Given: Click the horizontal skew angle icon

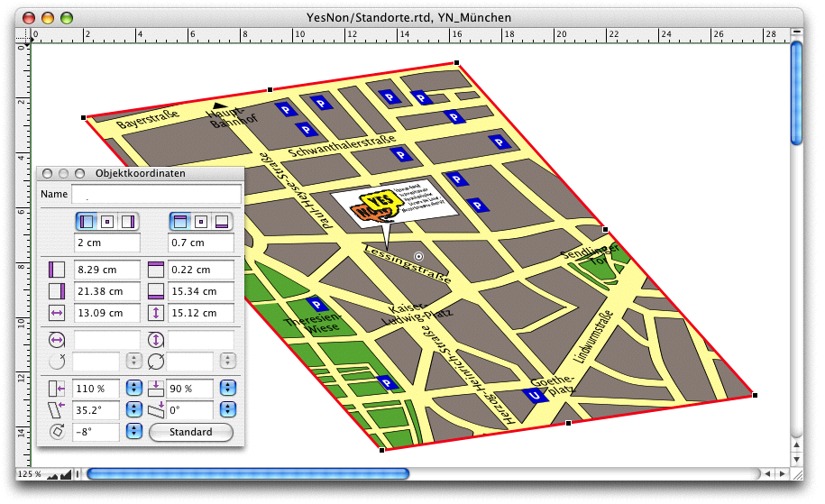Looking at the screenshot, I should click(57, 410).
